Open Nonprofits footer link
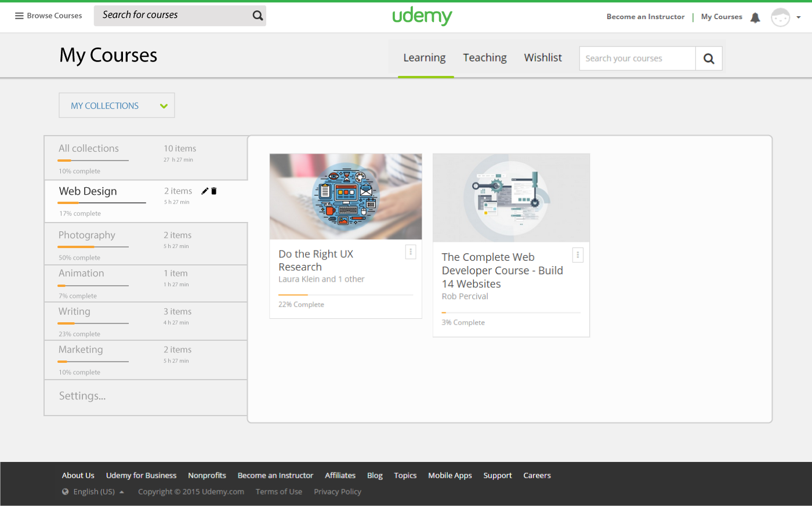 click(207, 475)
